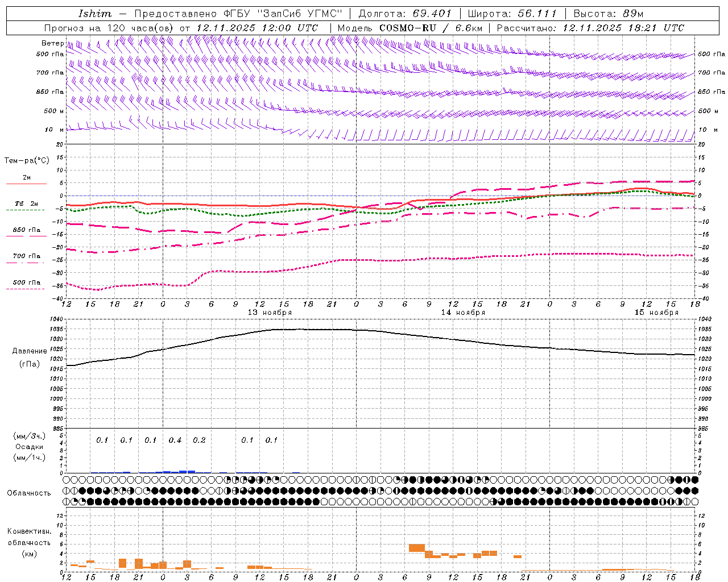
Task: Click the station name "Ishim" in header
Action: [95, 14]
